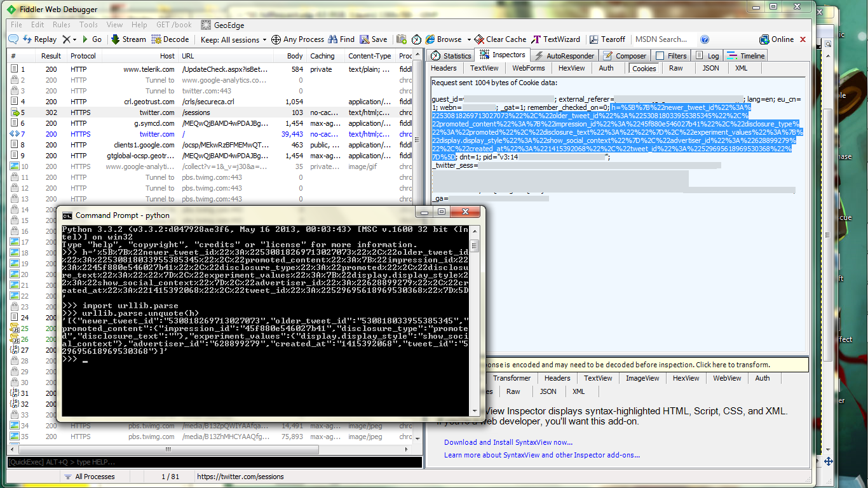Sort sessions by Result column header
The width and height of the screenshot is (868, 488).
[51, 56]
